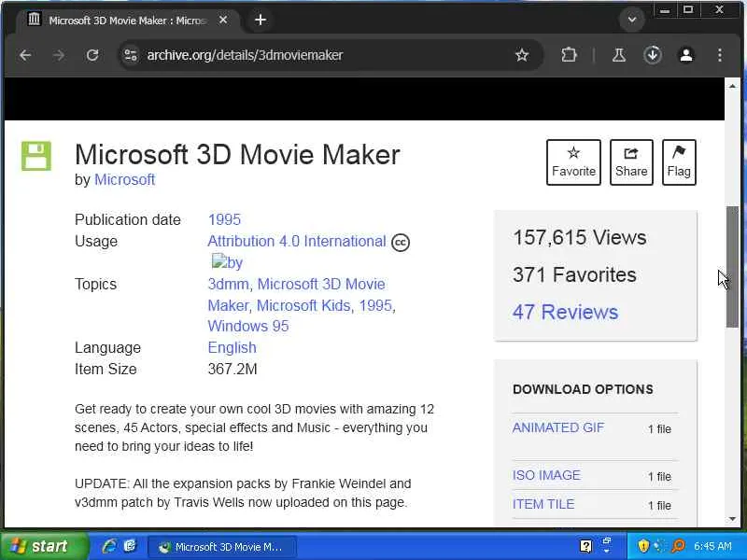Viewport: 747px width, 560px height.
Task: Open Chrome Labs flask icon
Action: click(619, 55)
